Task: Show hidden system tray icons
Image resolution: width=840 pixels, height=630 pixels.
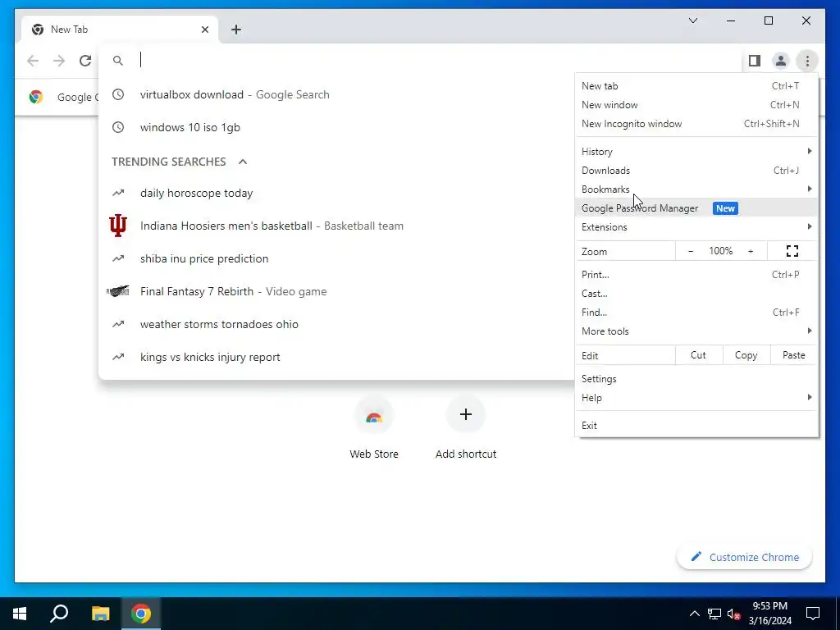Action: point(694,614)
